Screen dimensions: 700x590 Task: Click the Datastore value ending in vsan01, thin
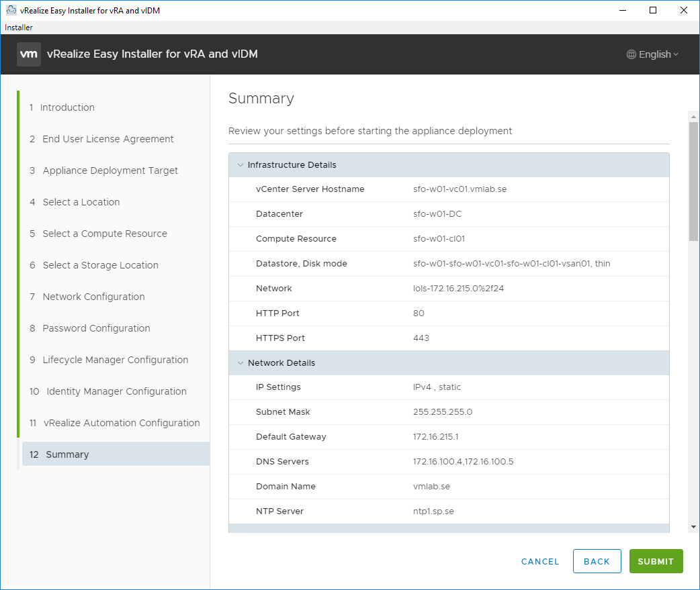(x=512, y=264)
